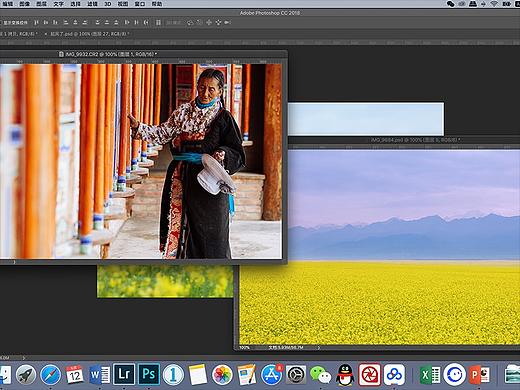Image resolution: width=520 pixels, height=390 pixels.
Task: Open the 编辑 menu
Action: [x=7, y=4]
